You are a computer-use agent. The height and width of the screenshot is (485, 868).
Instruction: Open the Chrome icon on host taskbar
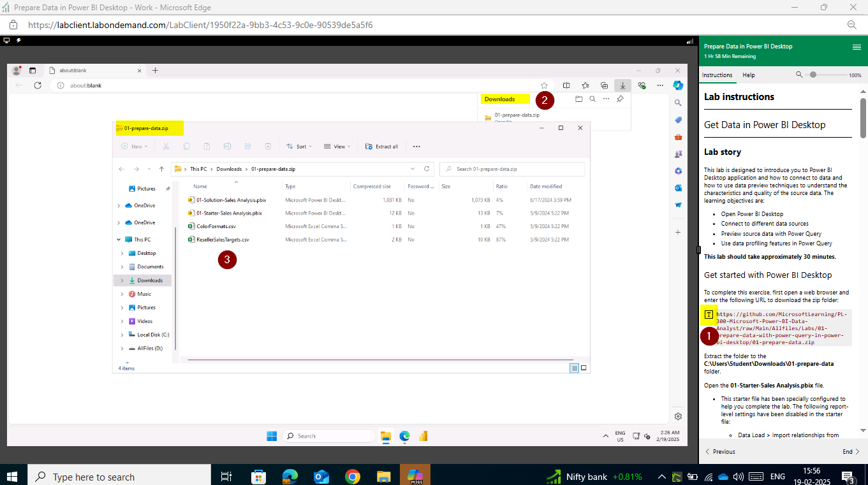tap(352, 476)
